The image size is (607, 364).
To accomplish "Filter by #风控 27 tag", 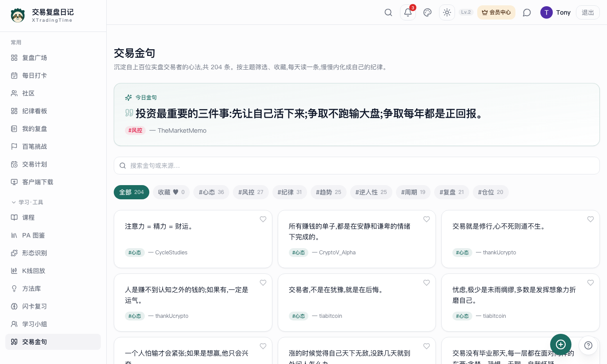I will tap(251, 192).
